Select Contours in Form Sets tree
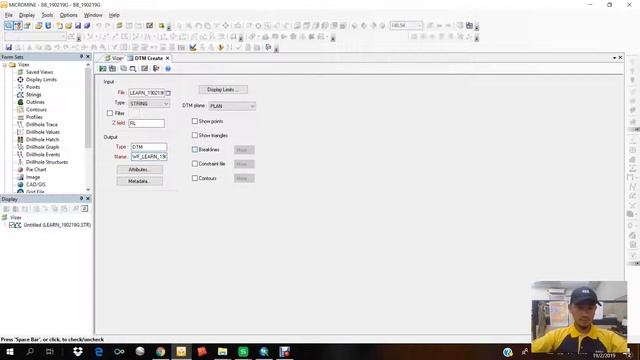 (36, 109)
